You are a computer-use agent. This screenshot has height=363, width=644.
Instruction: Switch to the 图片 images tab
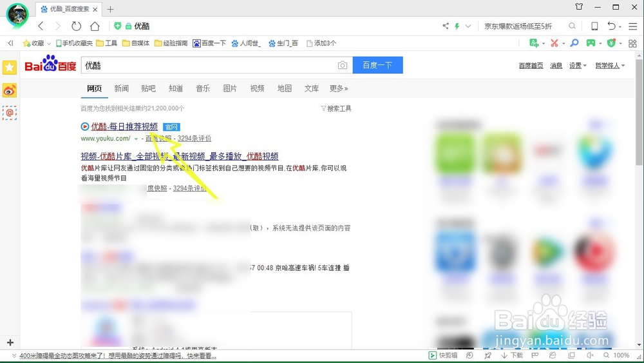230,88
